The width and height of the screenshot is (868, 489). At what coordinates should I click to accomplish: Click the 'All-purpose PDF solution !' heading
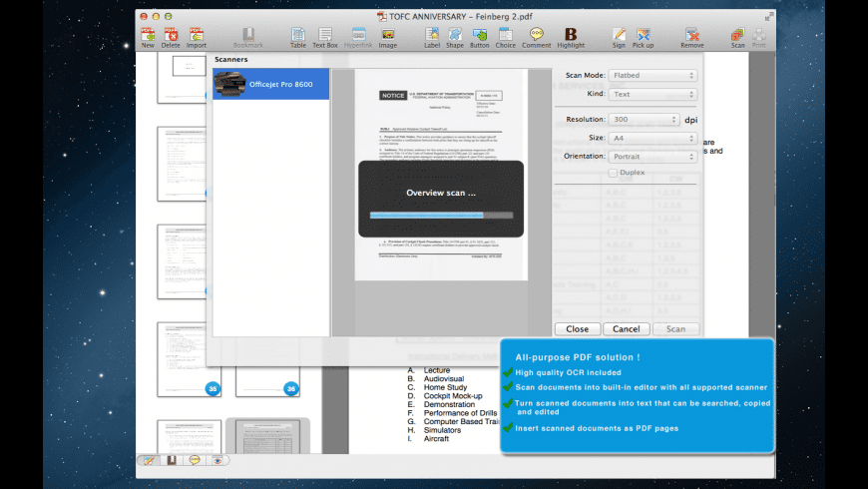pyautogui.click(x=578, y=357)
